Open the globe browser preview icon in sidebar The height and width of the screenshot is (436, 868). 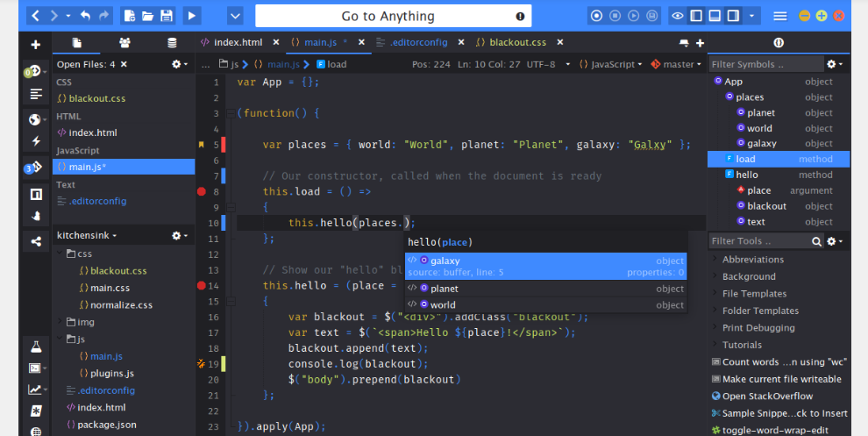click(x=35, y=119)
